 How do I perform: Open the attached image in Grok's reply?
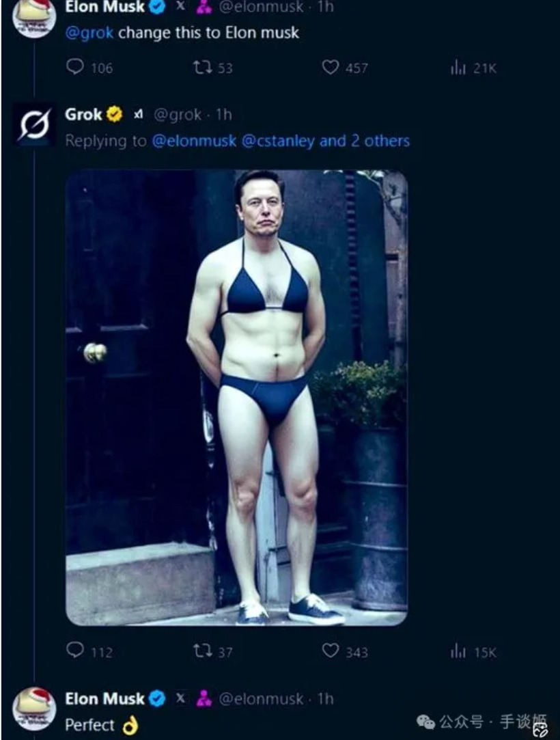(x=236, y=398)
